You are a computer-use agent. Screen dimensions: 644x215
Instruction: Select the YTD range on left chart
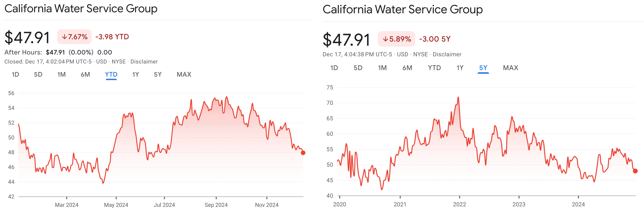[x=111, y=74]
